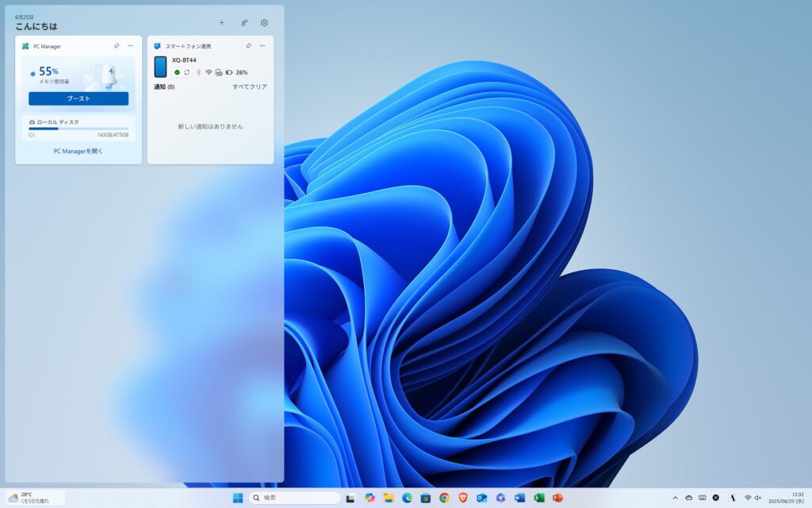The width and height of the screenshot is (812, 508).
Task: Click the phone refresh sync icon
Action: click(x=187, y=72)
